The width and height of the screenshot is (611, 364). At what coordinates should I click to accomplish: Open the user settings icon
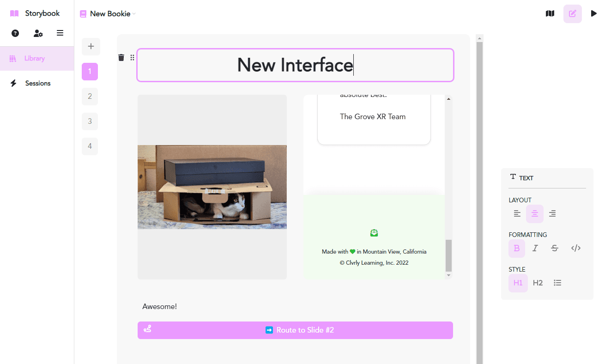[38, 33]
